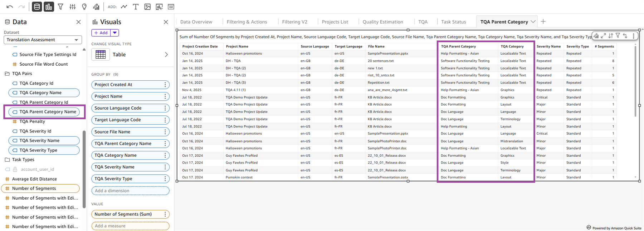Image resolution: width=644 pixels, height=231 pixels.
Task: Add a text box with the T icon
Action: [x=136, y=7]
